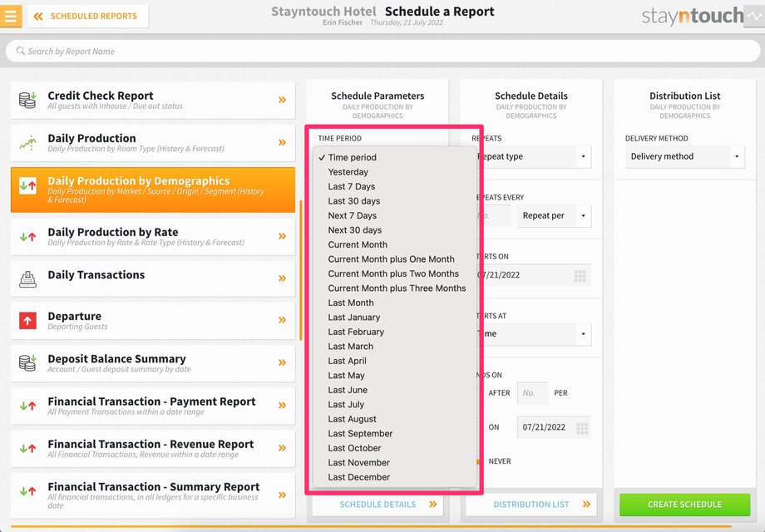The image size is (765, 532).
Task: Click the Revenue Report arrows icon
Action: click(x=27, y=449)
